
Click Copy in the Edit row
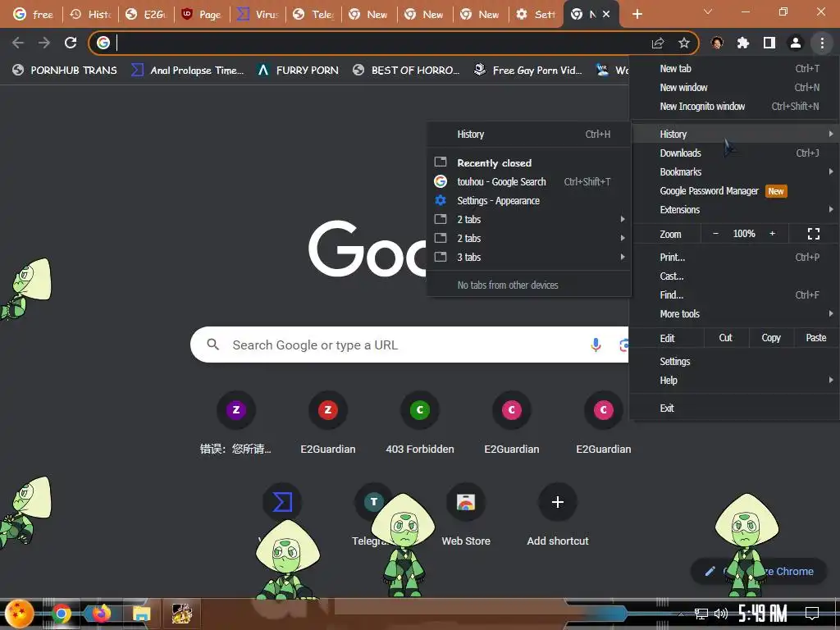(x=771, y=338)
